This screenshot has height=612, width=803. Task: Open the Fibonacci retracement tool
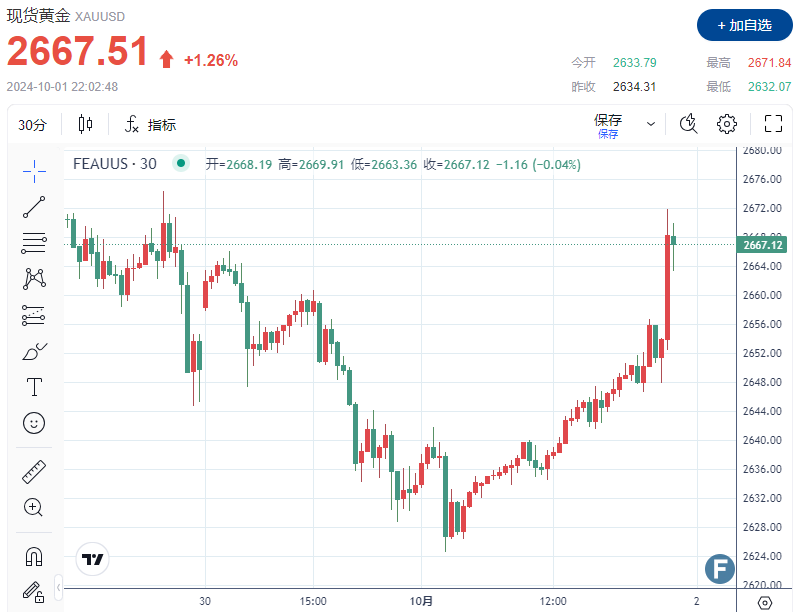[x=34, y=242]
